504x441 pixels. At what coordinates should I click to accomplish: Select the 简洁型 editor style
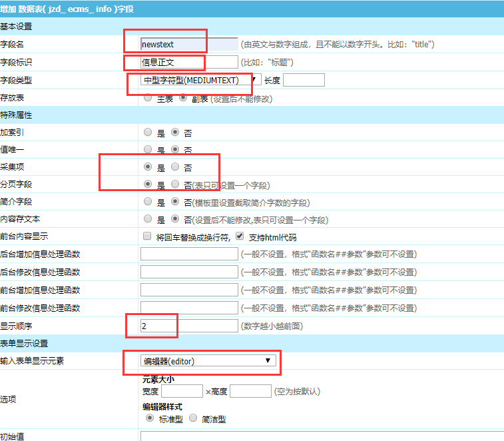[x=193, y=418]
